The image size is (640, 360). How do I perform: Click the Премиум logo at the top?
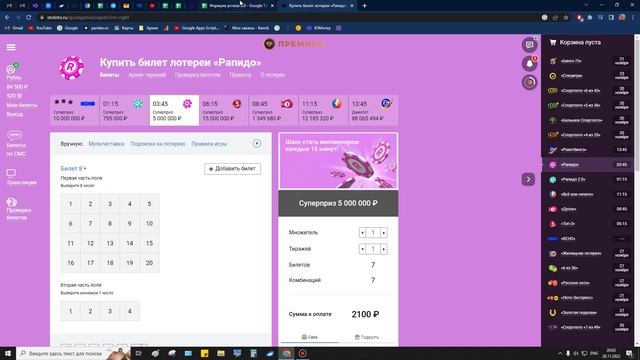(x=295, y=44)
